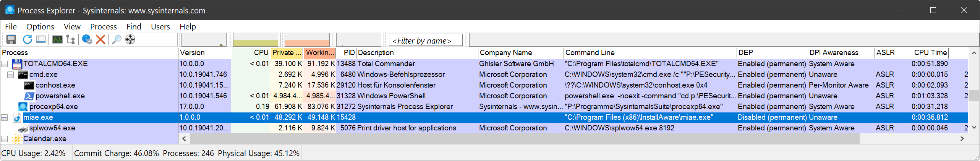
Task: Click the horizontal scrollbar left arrow
Action: click(x=184, y=138)
